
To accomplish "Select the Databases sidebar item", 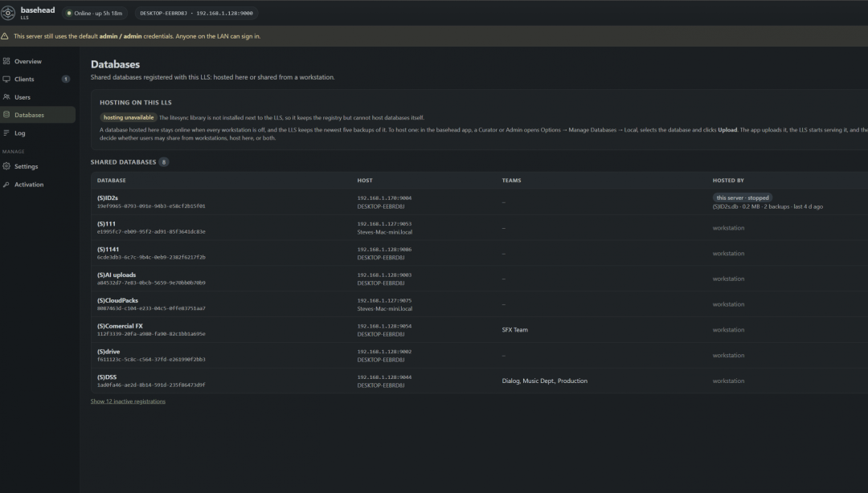I will pyautogui.click(x=38, y=115).
